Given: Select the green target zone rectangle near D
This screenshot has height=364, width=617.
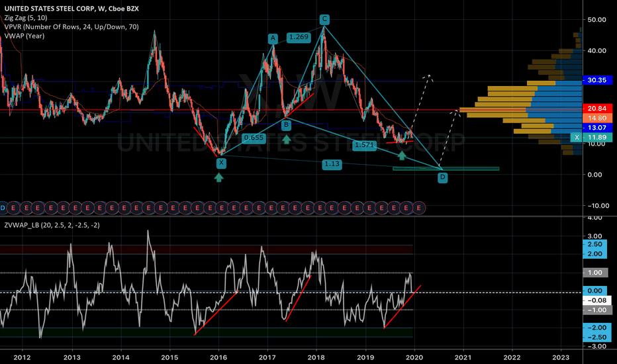Looking at the screenshot, I should point(446,169).
